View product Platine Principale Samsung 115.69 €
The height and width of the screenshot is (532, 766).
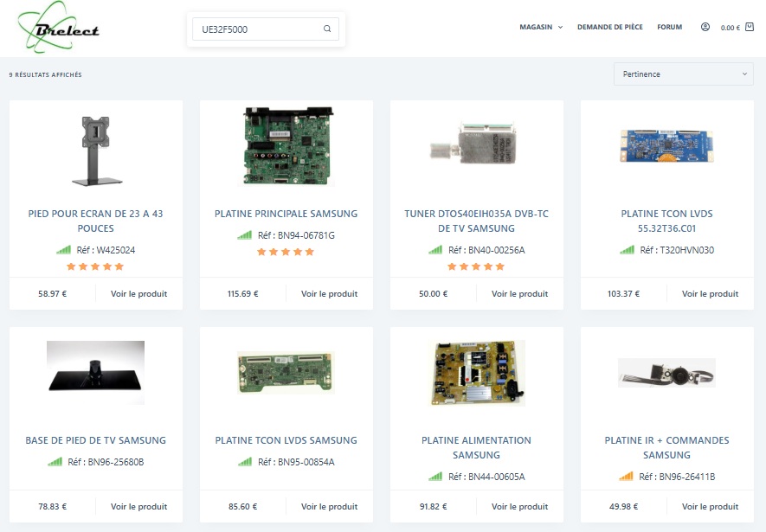pyautogui.click(x=329, y=294)
